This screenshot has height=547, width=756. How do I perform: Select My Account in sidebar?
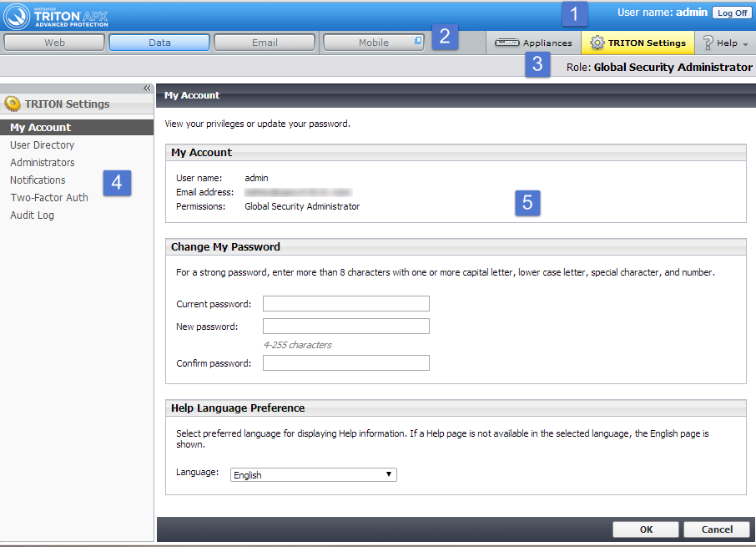[77, 127]
